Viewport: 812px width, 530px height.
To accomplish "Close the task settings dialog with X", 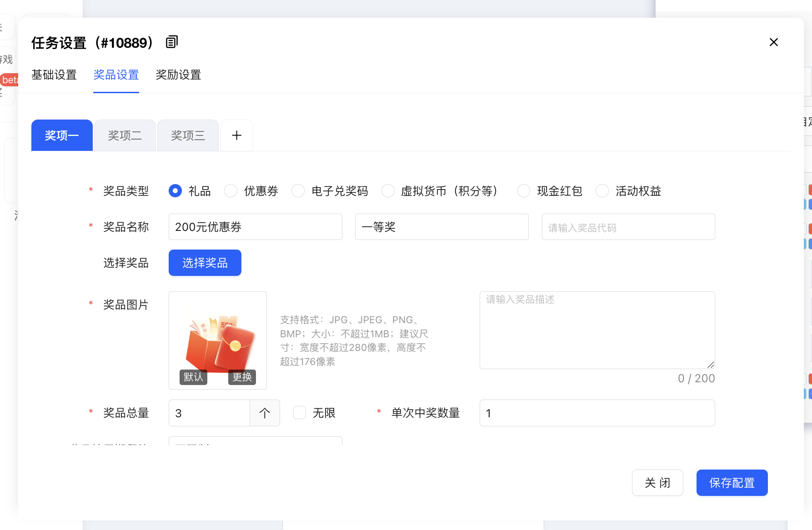I will pos(773,42).
